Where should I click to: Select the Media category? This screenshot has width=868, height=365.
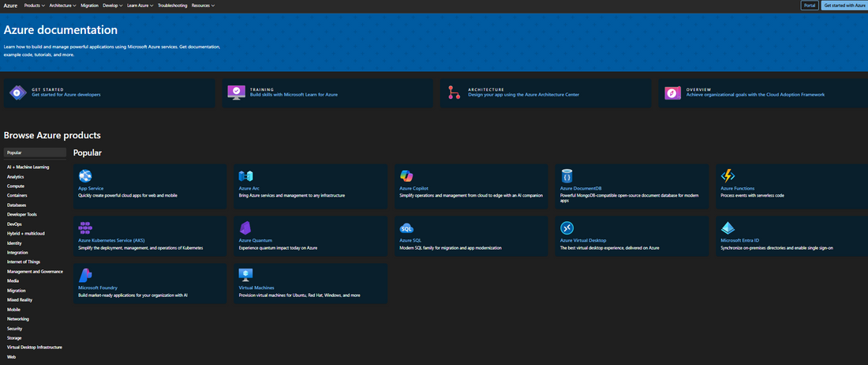[13, 280]
